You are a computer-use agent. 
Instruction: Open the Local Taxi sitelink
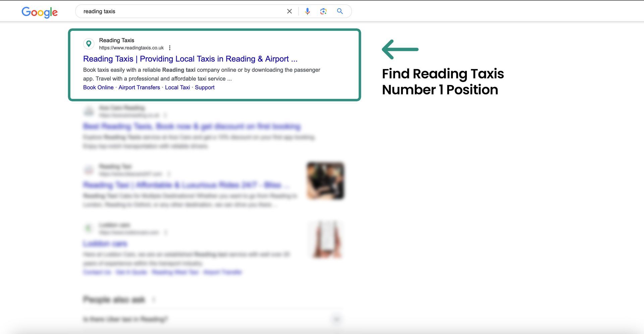point(177,87)
